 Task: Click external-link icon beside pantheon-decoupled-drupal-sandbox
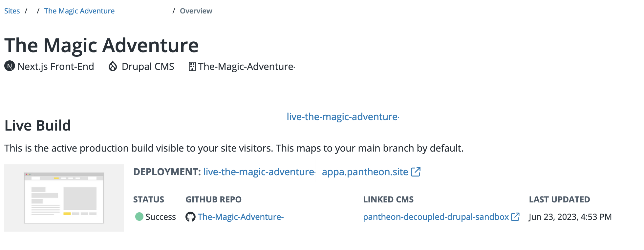515,217
